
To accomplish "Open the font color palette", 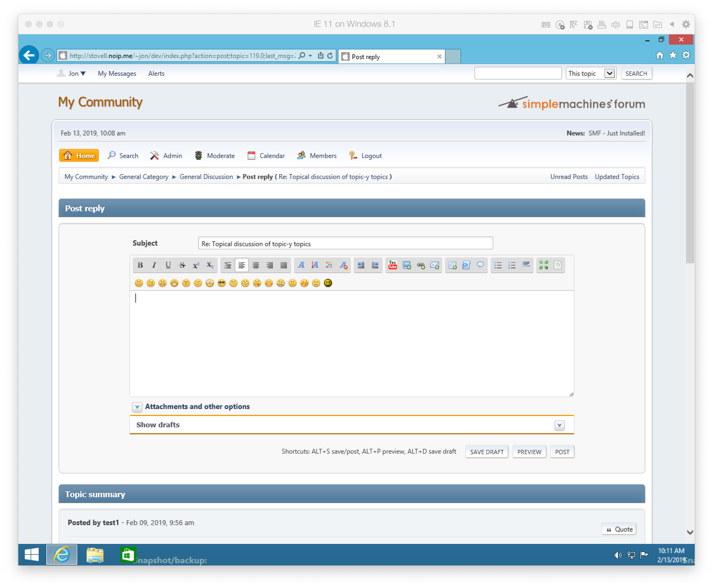I will 329,265.
